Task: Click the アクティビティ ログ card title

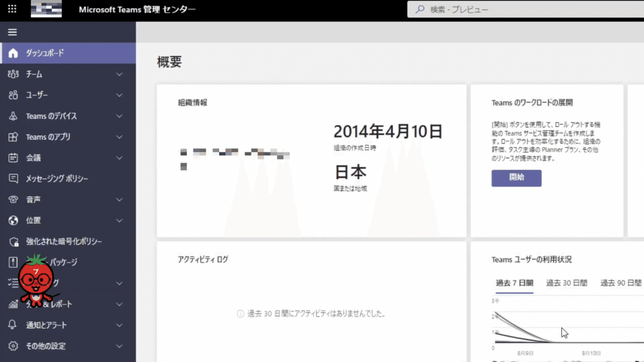Action: (203, 259)
